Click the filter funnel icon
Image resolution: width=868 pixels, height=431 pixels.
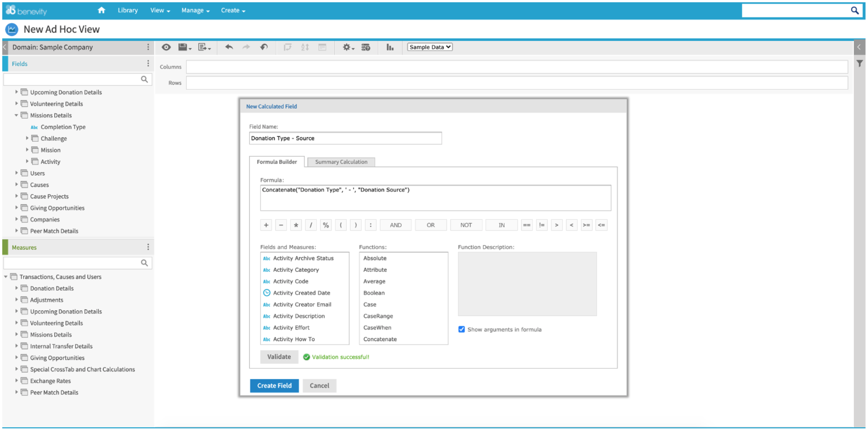860,63
